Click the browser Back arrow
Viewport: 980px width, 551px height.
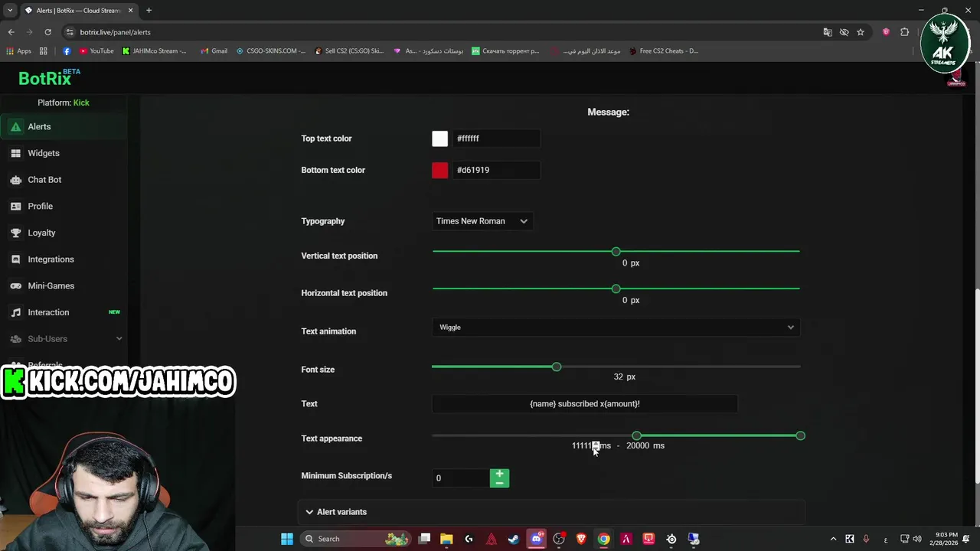point(11,32)
